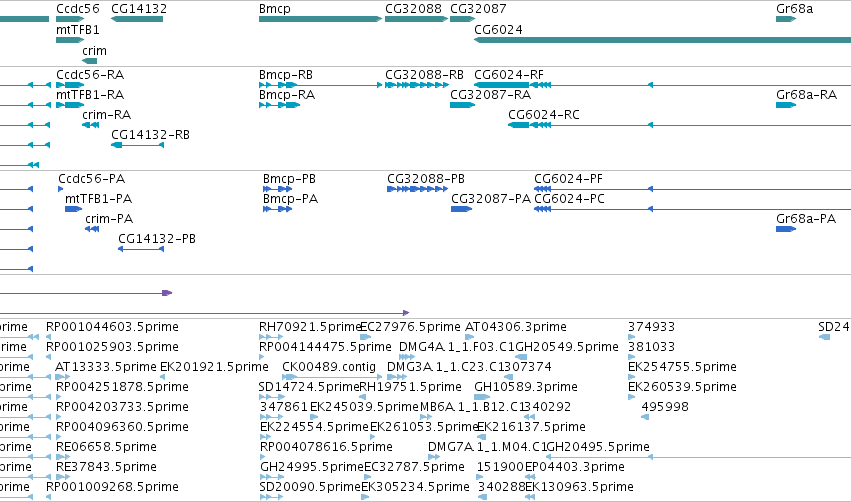Select the CG6024 gene label

pyautogui.click(x=498, y=30)
